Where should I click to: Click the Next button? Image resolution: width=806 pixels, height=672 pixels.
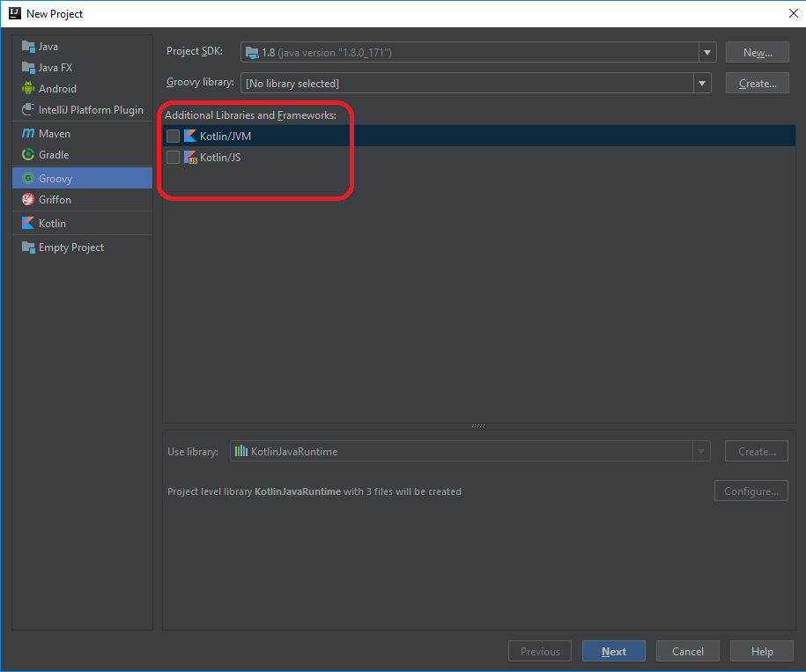click(613, 651)
